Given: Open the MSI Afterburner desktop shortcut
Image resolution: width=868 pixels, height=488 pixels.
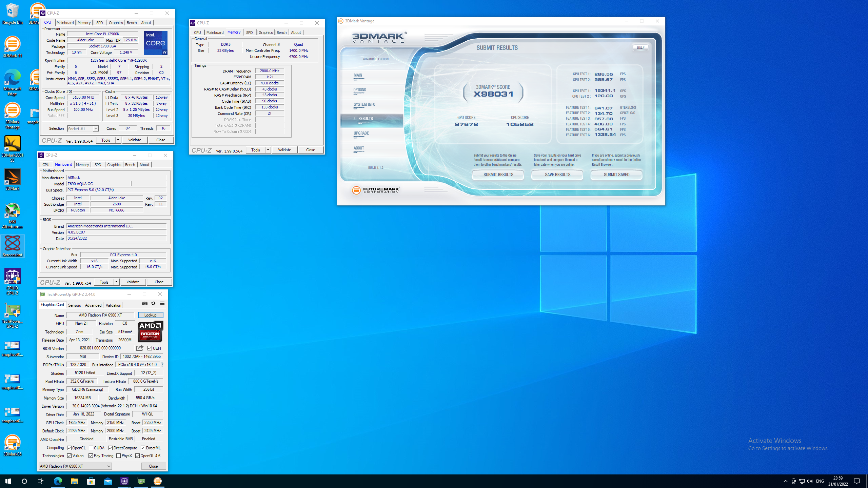Looking at the screenshot, I should click(12, 216).
